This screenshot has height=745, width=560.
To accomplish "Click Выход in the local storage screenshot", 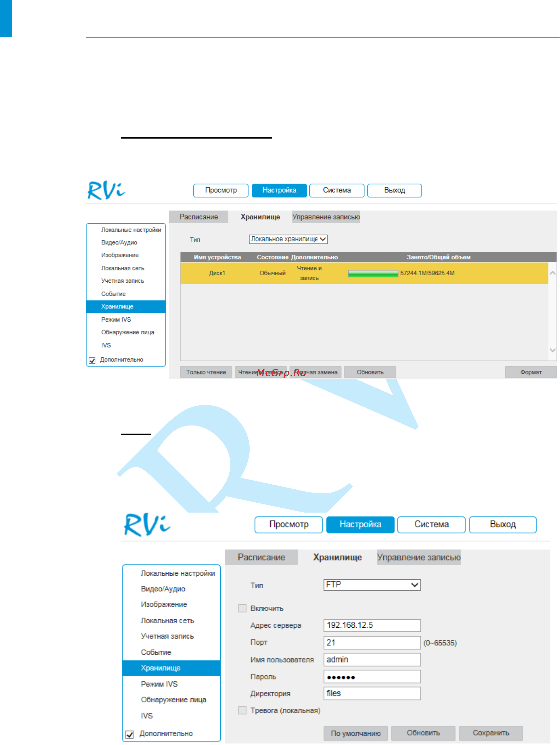I will (394, 190).
